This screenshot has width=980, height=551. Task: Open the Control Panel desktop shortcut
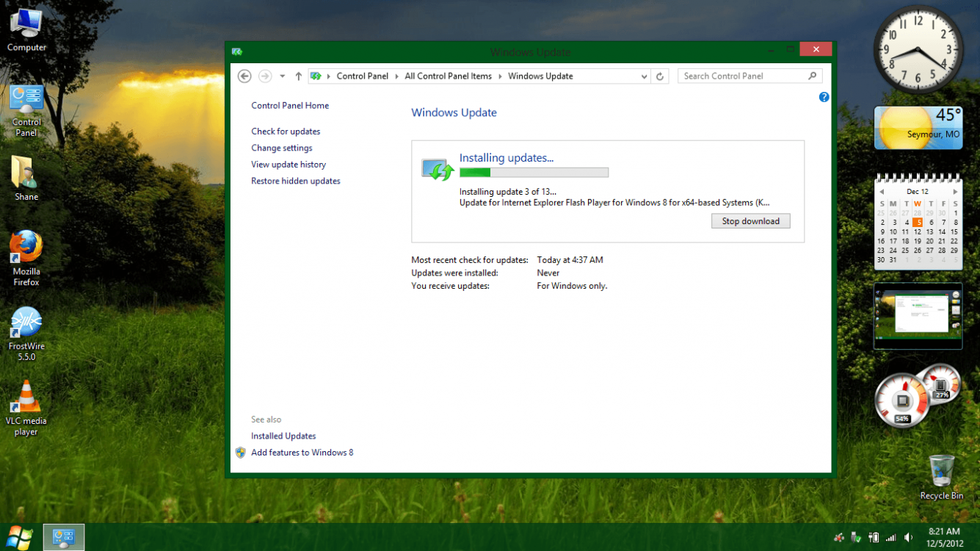(x=26, y=112)
